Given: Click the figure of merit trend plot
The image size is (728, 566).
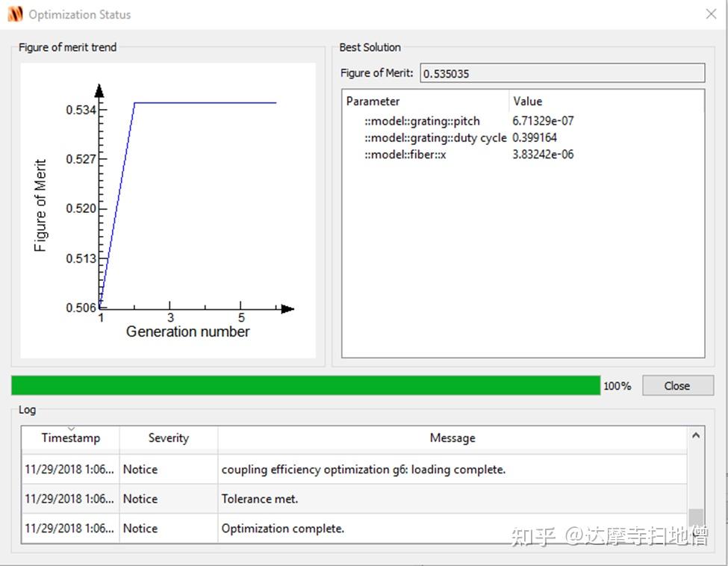Looking at the screenshot, I should pyautogui.click(x=168, y=211).
